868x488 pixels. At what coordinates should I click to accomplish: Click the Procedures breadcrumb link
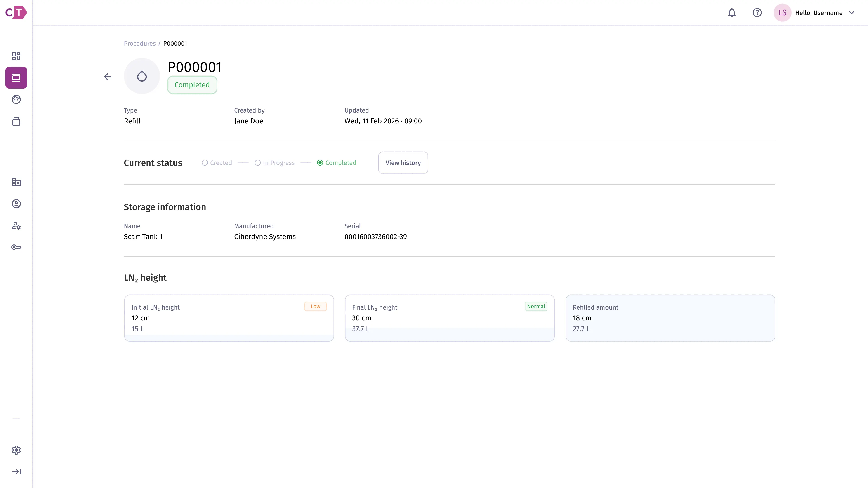click(x=139, y=43)
